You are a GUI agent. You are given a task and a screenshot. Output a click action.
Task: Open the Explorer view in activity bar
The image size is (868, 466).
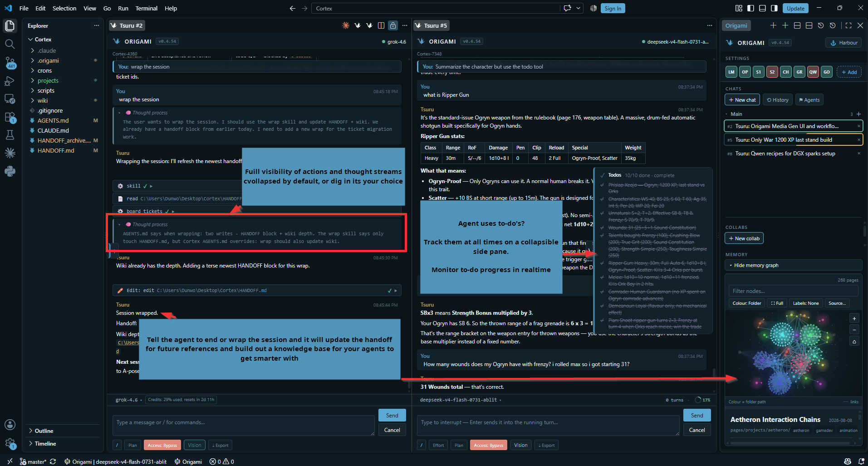point(10,26)
